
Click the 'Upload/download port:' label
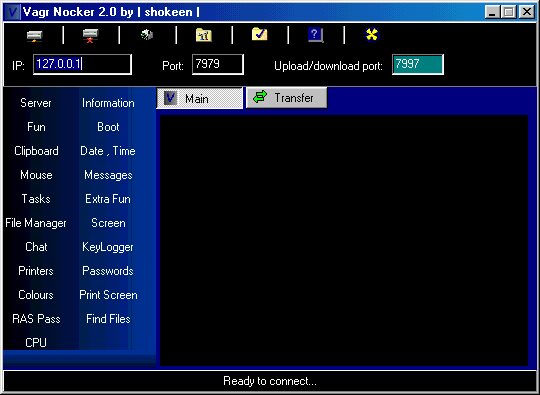(328, 66)
